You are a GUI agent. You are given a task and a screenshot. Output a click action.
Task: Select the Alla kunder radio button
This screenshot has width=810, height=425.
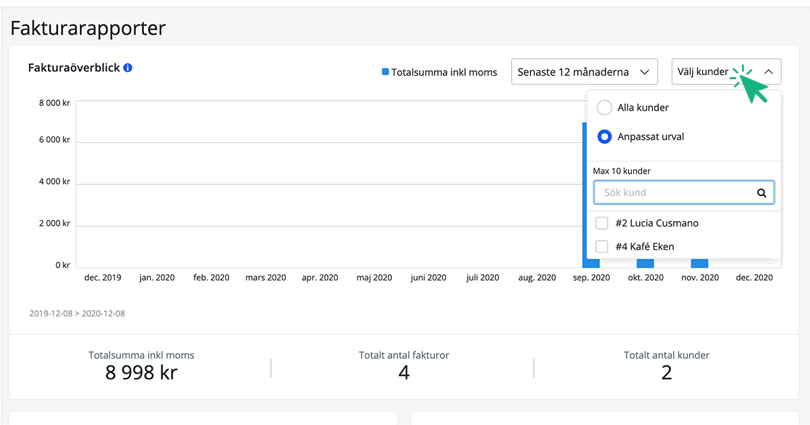pyautogui.click(x=604, y=108)
